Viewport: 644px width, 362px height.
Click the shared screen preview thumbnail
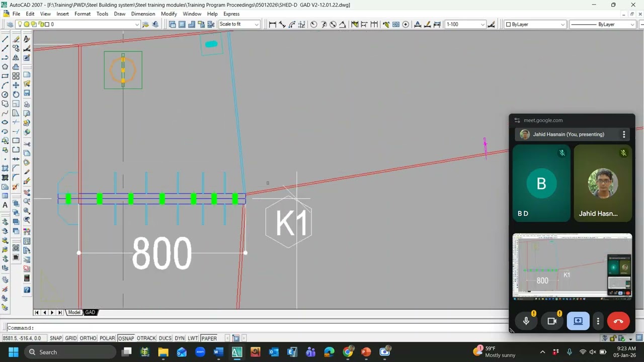click(572, 266)
